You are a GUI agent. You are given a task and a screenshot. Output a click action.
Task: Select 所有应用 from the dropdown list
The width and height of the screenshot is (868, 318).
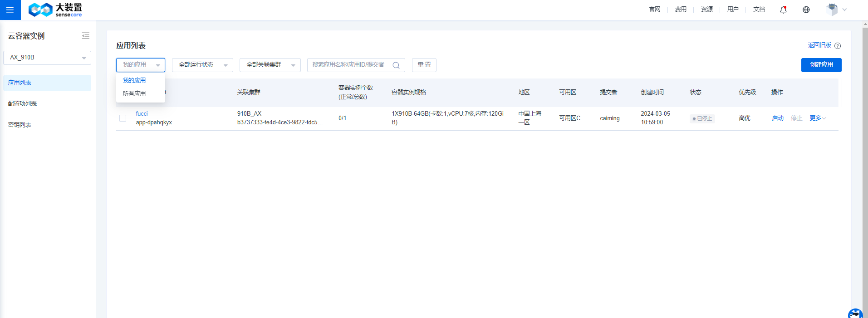click(134, 93)
